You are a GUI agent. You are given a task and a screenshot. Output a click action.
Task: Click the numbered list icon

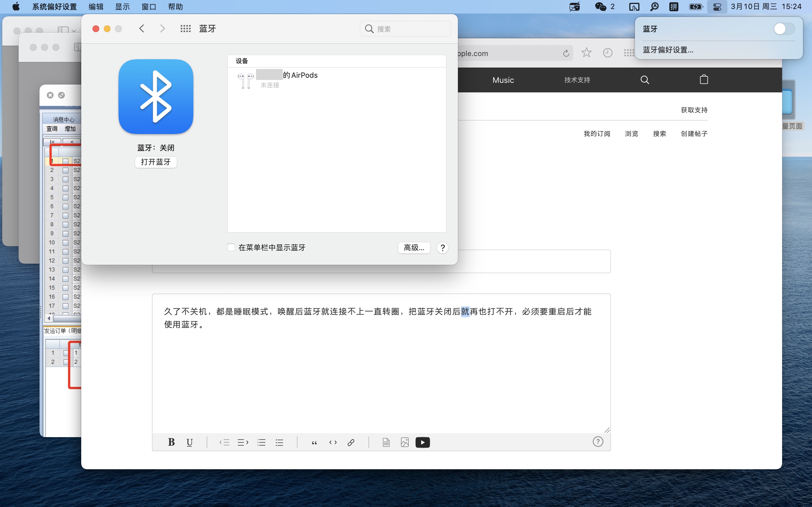(x=261, y=442)
